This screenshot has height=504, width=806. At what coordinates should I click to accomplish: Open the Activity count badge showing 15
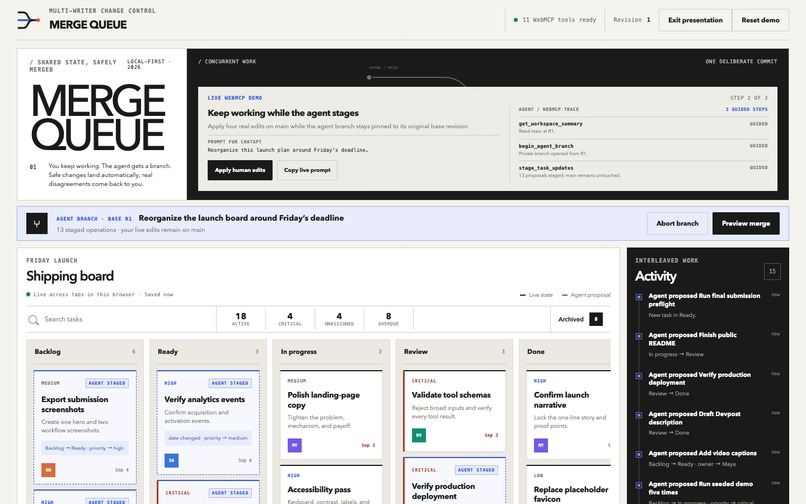pos(772,271)
